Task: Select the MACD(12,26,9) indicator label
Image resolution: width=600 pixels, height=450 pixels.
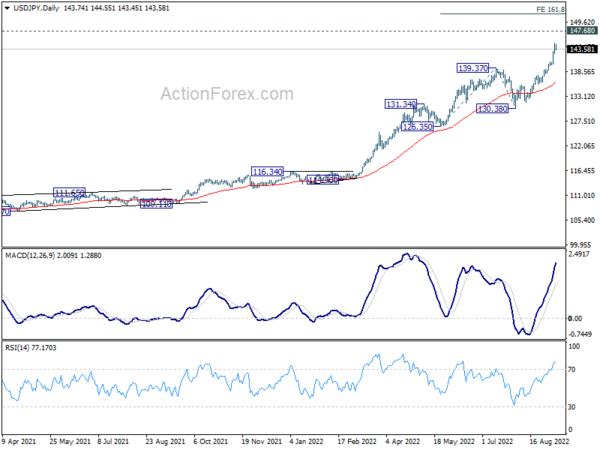Action: point(30,255)
